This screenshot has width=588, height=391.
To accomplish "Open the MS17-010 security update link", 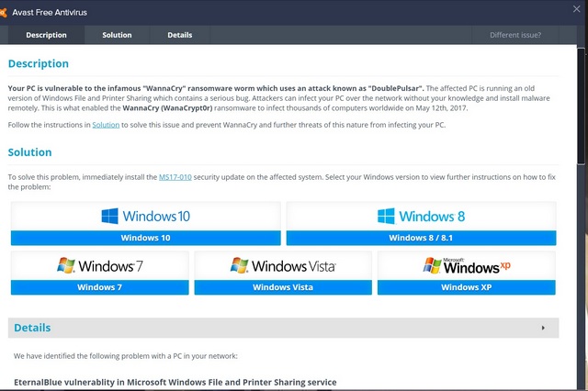I will pos(175,177).
